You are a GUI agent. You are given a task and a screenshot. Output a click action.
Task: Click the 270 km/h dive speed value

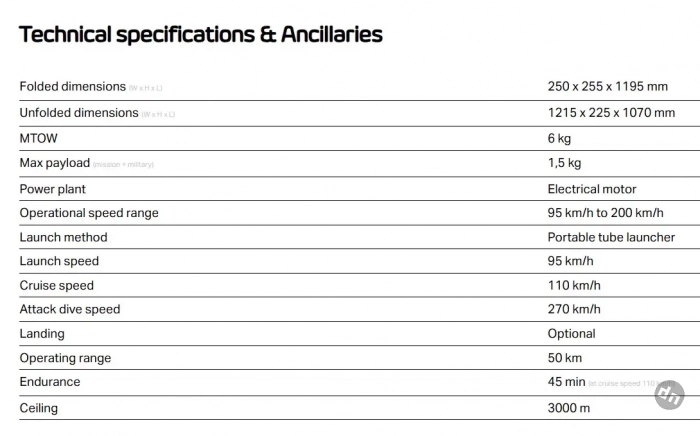click(x=574, y=309)
